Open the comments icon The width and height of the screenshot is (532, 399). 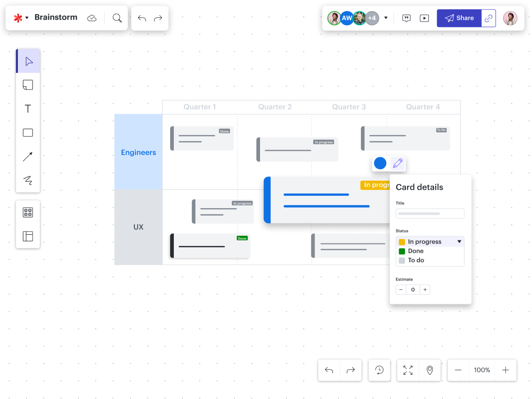pyautogui.click(x=406, y=18)
